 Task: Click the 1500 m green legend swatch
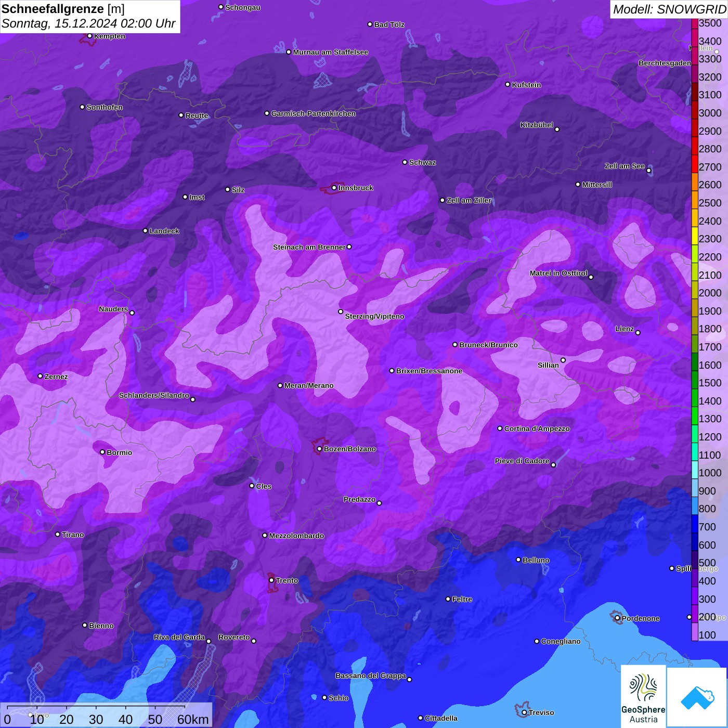(x=695, y=380)
